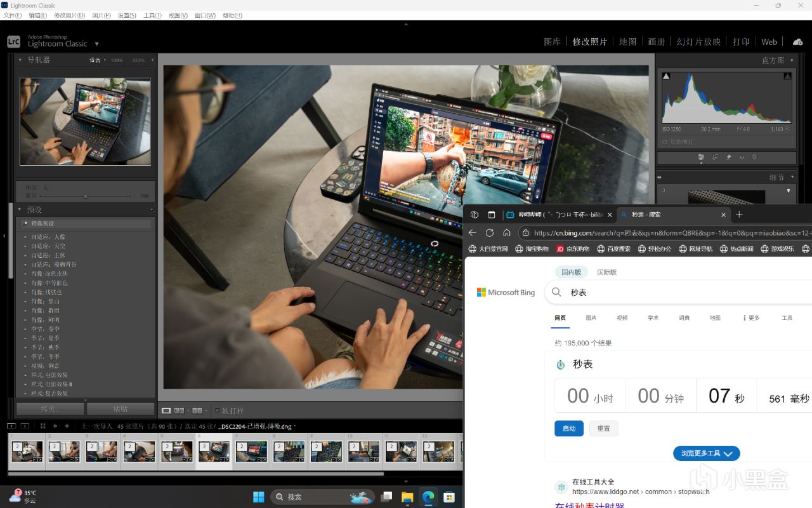Open Windows Start menu
This screenshot has width=812, height=508.
coord(259,497)
